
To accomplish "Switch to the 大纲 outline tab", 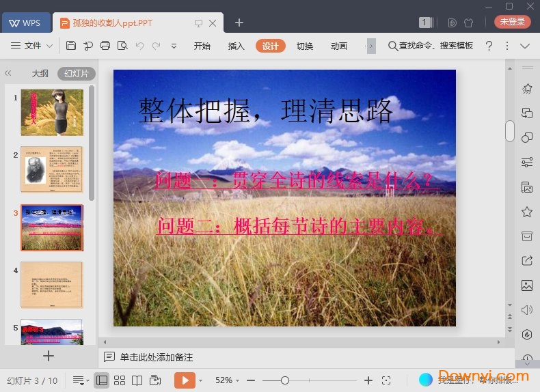I will point(40,73).
